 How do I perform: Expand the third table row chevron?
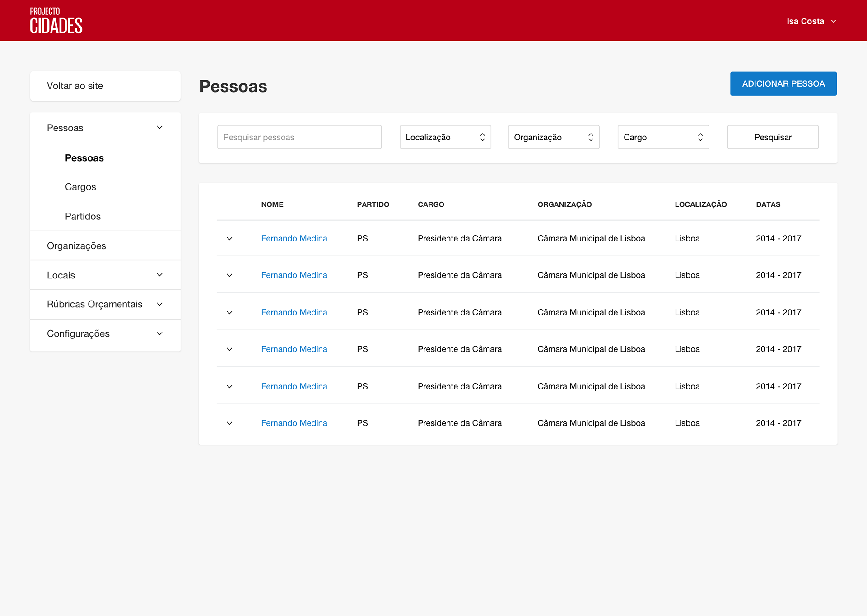(229, 312)
